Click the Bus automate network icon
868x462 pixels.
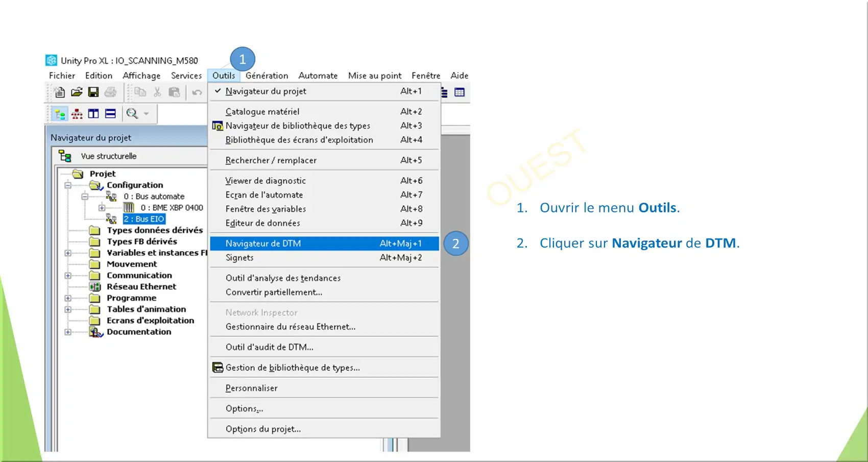[111, 196]
